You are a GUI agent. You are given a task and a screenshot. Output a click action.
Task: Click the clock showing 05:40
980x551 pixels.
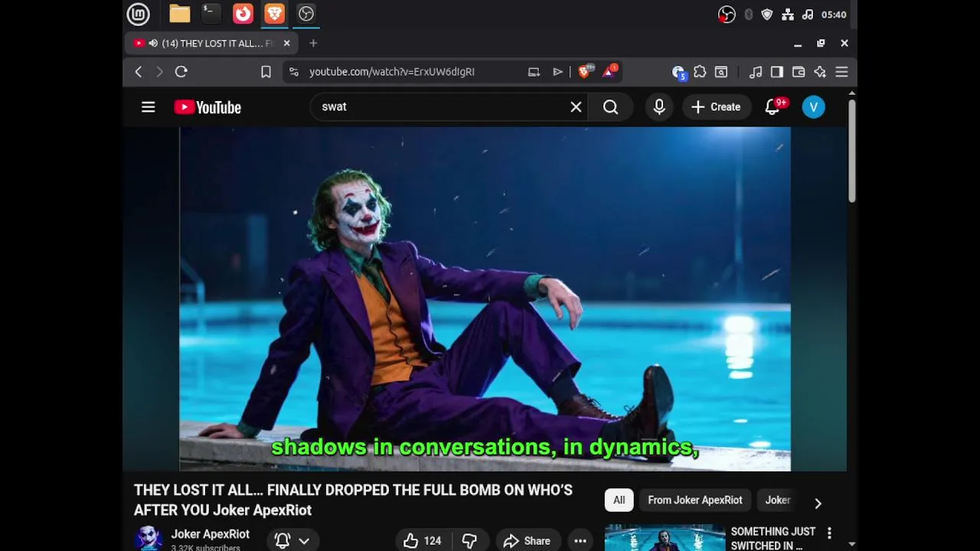click(x=834, y=15)
